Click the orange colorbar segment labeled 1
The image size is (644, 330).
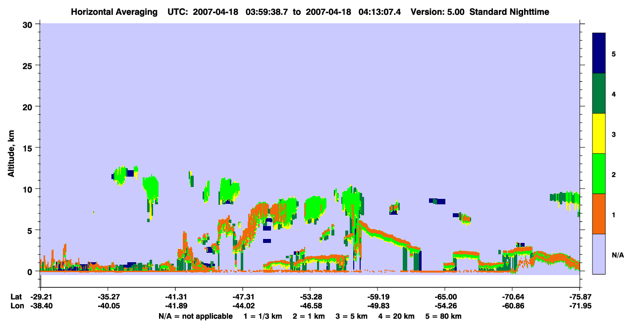click(599, 214)
